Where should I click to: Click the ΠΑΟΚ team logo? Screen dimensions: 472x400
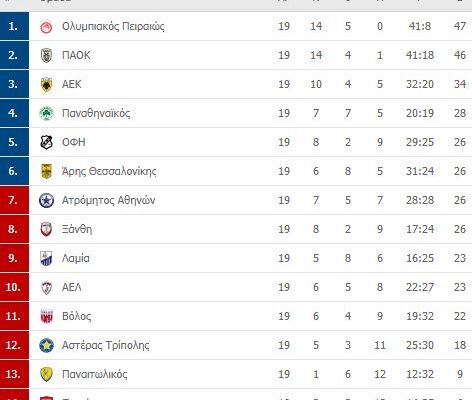46,55
